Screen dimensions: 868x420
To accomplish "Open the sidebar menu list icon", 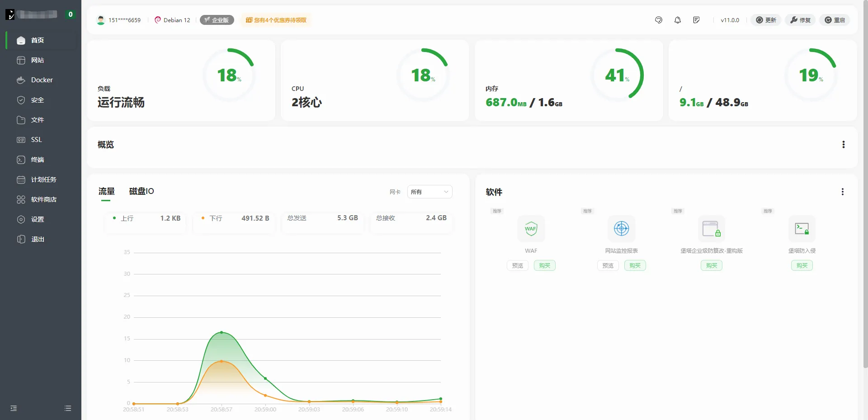I will 68,408.
